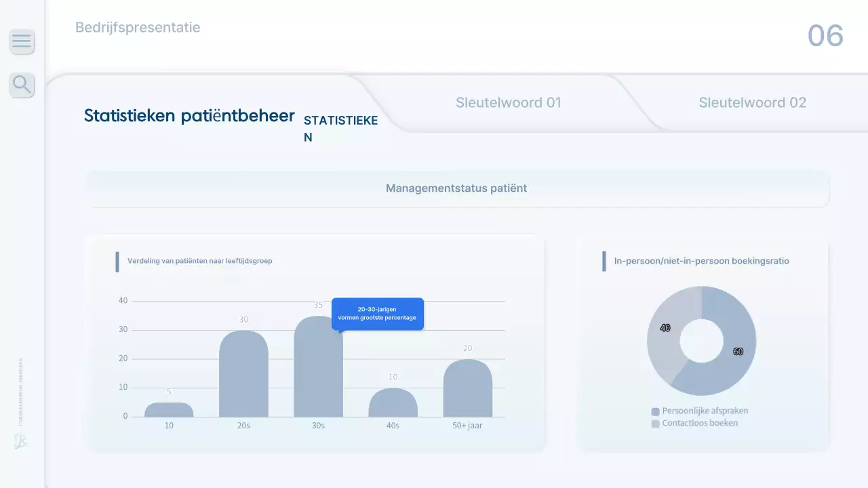Image resolution: width=868 pixels, height=488 pixels.
Task: Click the Contactloos boeken legend swatch
Action: 655,424
